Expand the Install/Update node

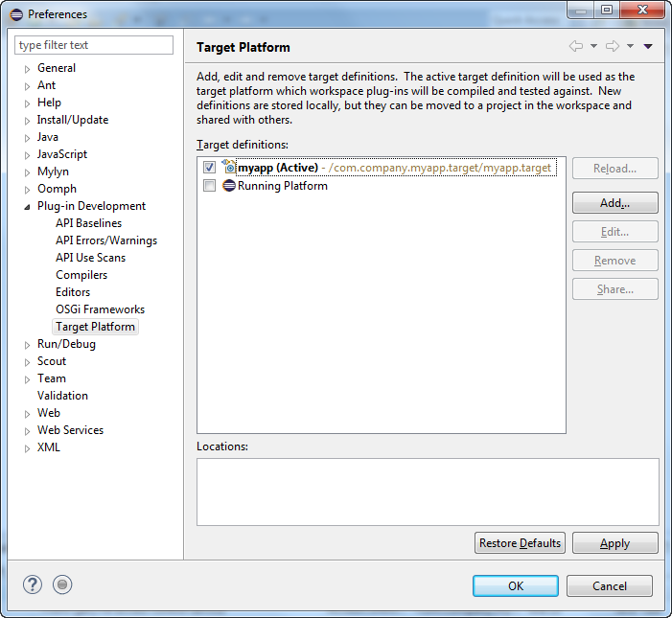27,121
